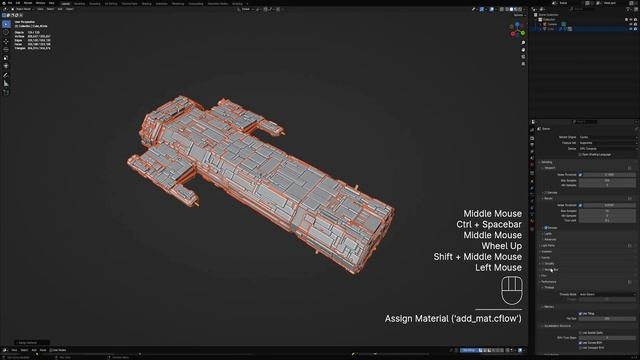Enable Use Compact BVH checkbox
Image resolution: width=640 pixels, height=360 pixels.
pos(580,348)
